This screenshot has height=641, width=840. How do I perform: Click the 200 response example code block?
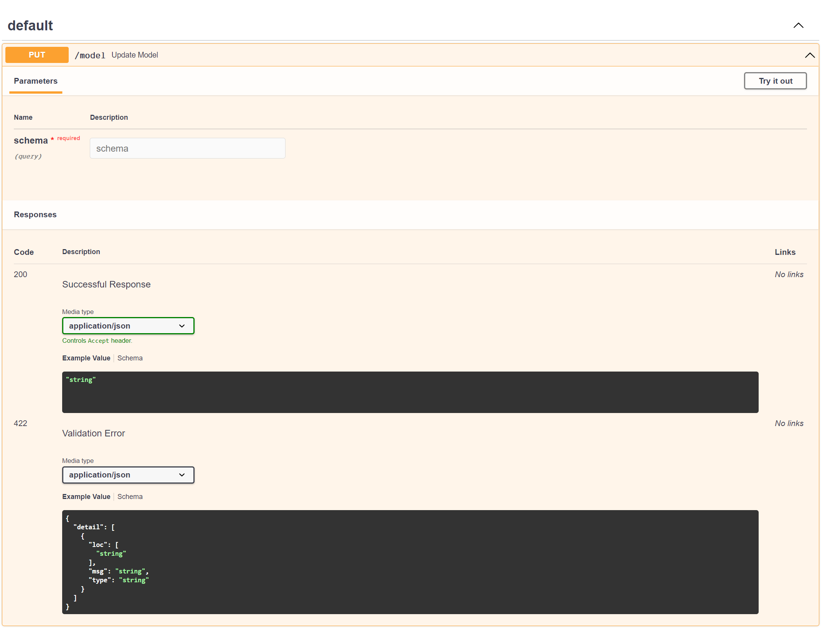tap(410, 392)
